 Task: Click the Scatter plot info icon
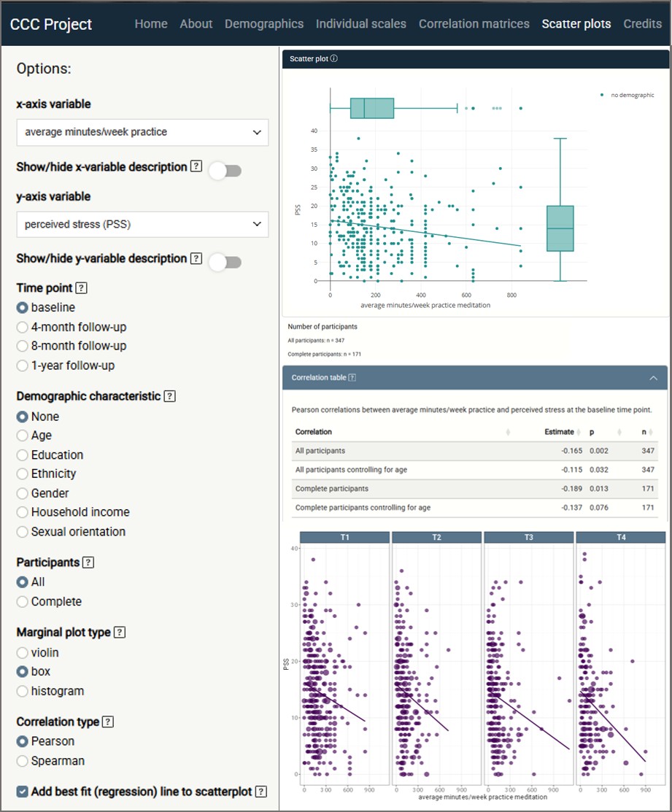tap(334, 58)
